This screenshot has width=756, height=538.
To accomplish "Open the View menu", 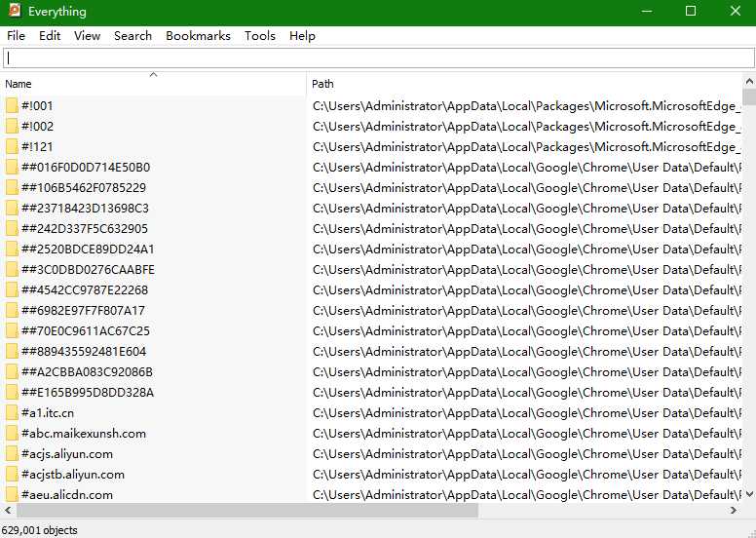I will click(88, 36).
